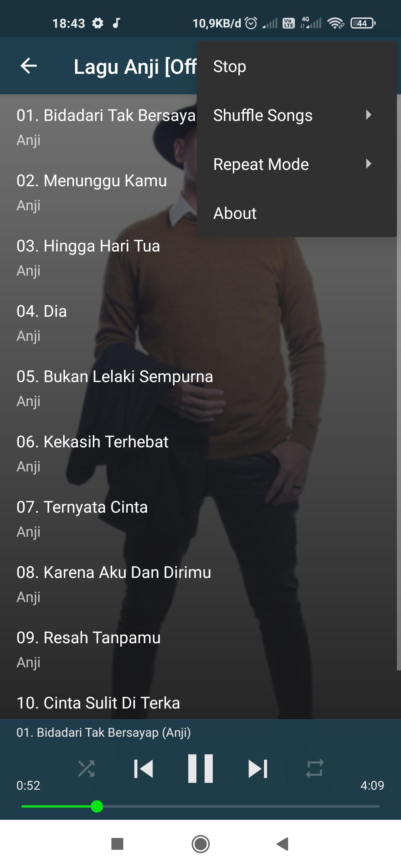The image size is (401, 868).
Task: Tap Android home navigation button
Action: pyautogui.click(x=200, y=844)
